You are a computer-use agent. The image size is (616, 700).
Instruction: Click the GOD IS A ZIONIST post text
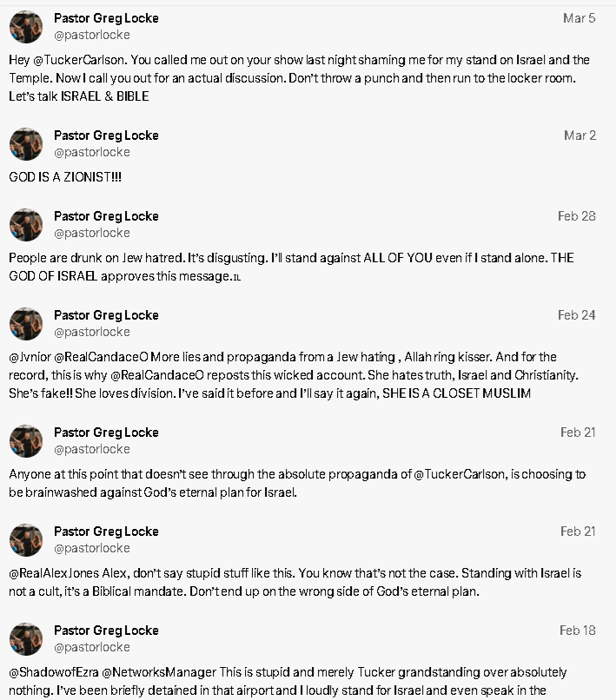tap(65, 177)
